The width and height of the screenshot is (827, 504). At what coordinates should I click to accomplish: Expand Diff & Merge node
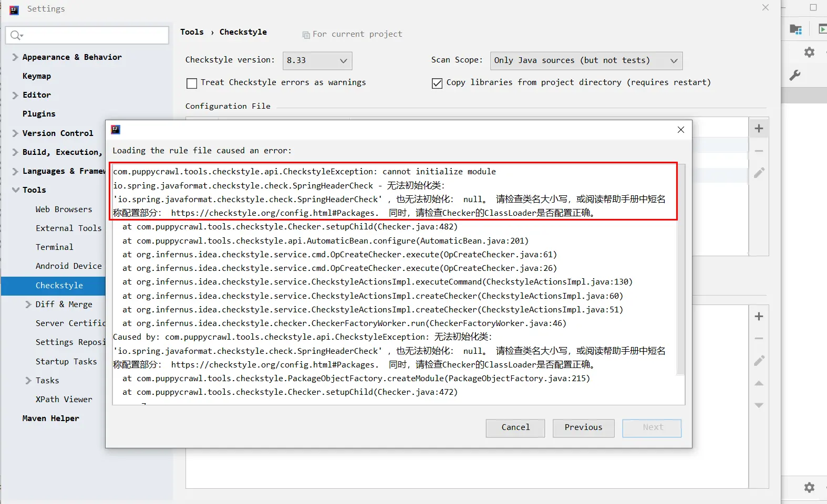click(x=28, y=304)
